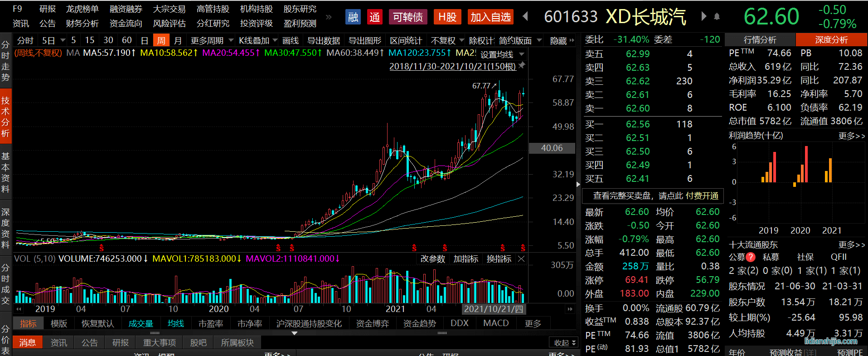
Task: Click the 付费开通 link
Action: (x=702, y=196)
